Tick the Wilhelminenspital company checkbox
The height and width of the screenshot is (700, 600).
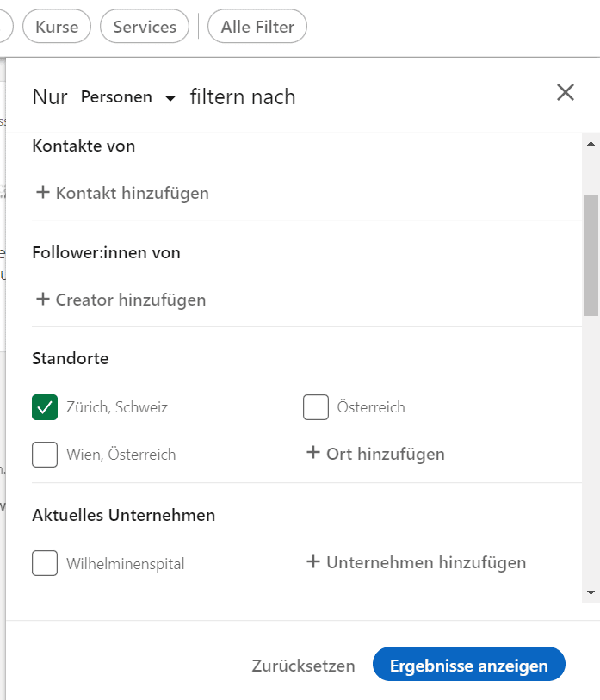45,564
